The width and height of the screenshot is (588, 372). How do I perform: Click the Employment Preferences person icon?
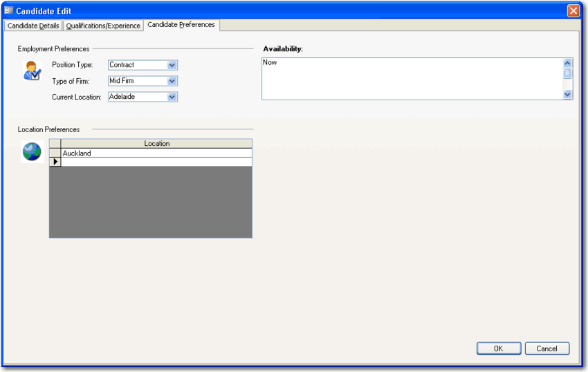tap(32, 71)
